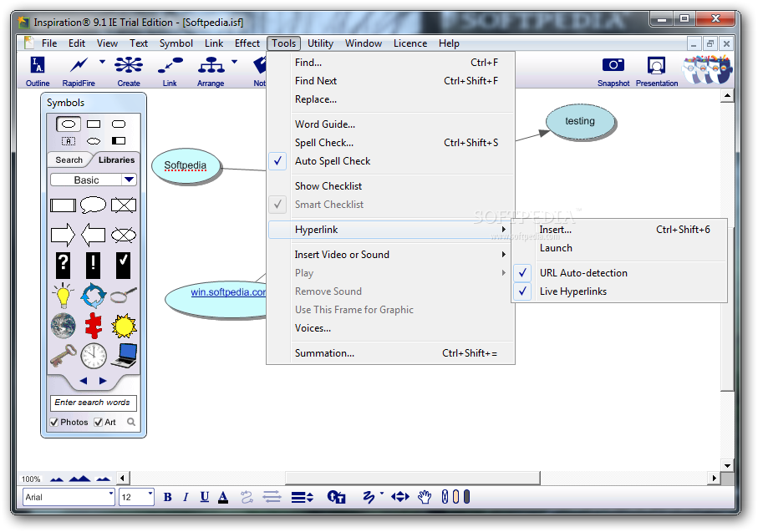The image size is (758, 532).
Task: Pick the earth globe symbol
Action: [x=64, y=326]
